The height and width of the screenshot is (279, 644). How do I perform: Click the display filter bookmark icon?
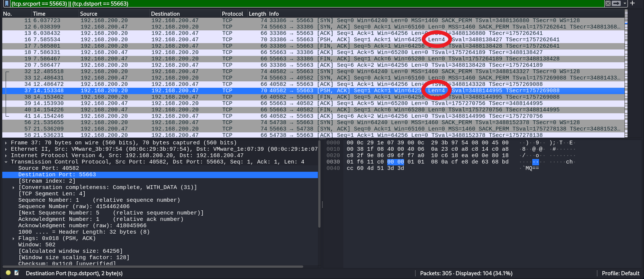(6, 3)
